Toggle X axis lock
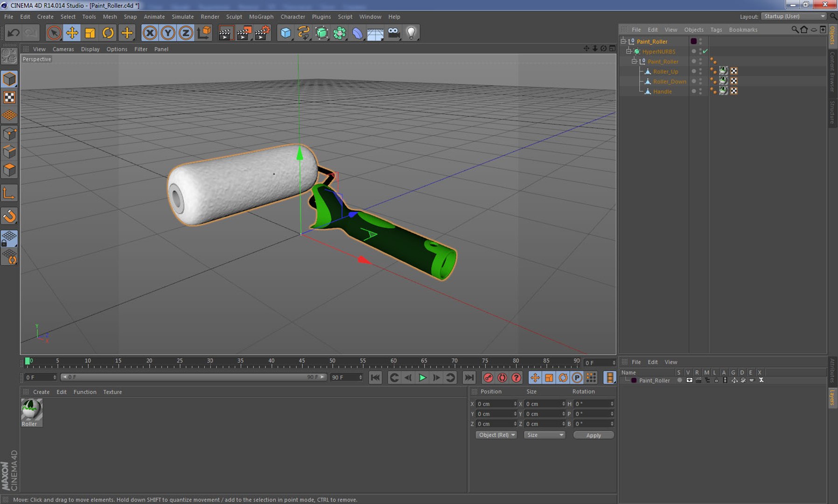838x504 pixels. coord(150,33)
